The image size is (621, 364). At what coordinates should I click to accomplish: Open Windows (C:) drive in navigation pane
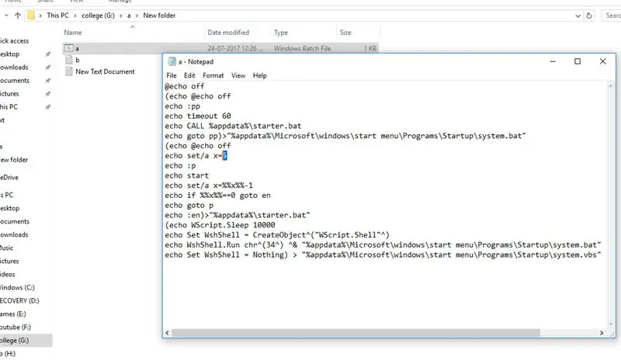pyautogui.click(x=17, y=288)
